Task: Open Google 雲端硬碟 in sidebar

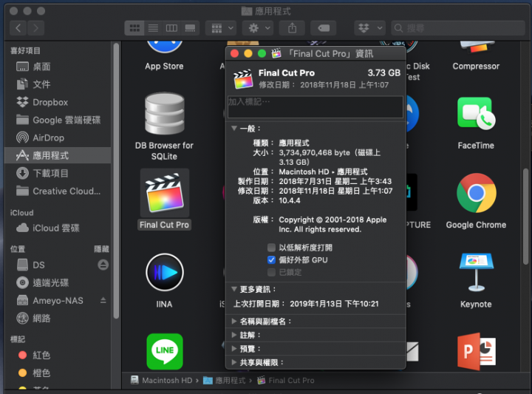Action: coord(58,120)
